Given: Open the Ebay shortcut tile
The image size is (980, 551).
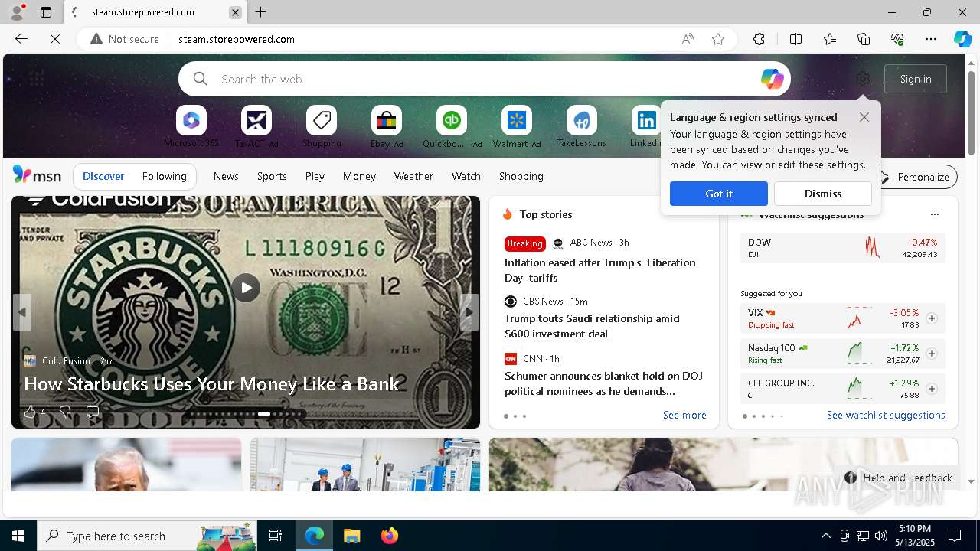Looking at the screenshot, I should coord(387,121).
